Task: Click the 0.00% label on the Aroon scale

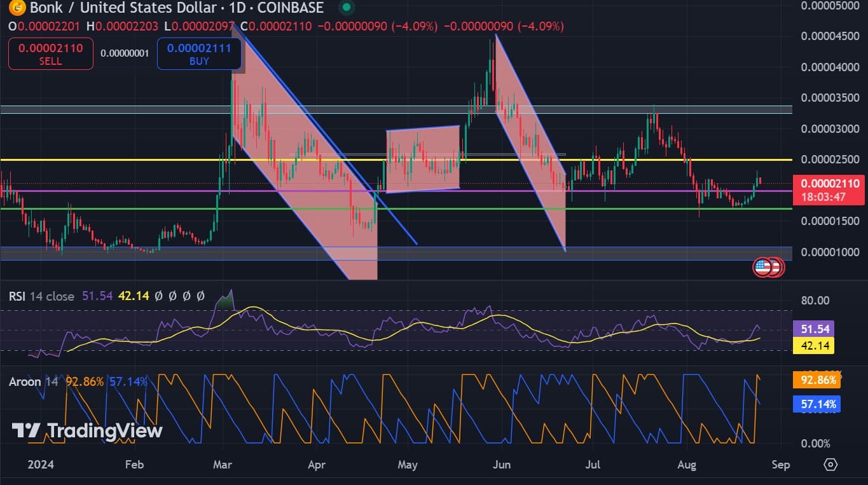Action: tap(815, 443)
